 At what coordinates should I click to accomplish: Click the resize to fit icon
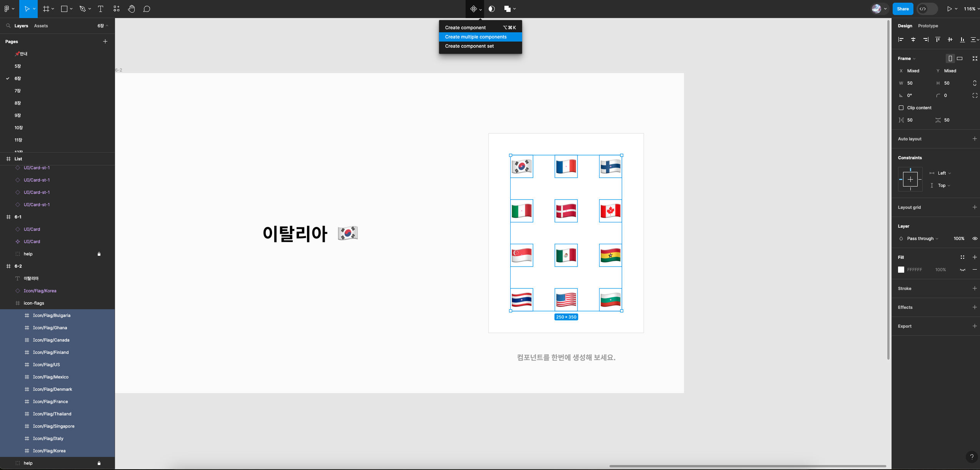(x=975, y=58)
